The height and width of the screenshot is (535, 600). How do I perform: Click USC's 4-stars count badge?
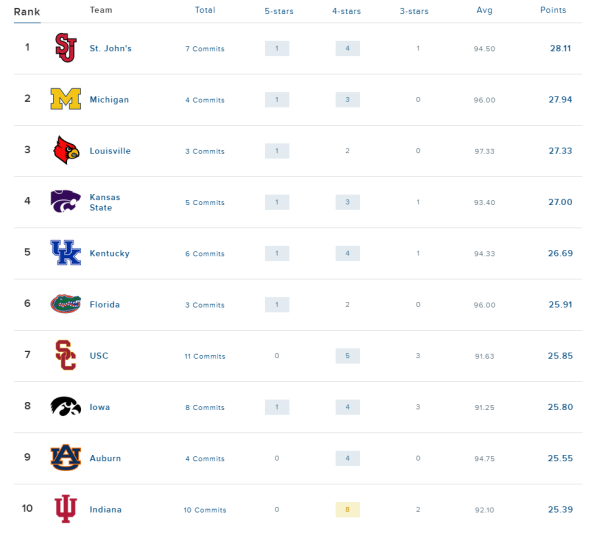coord(347,356)
